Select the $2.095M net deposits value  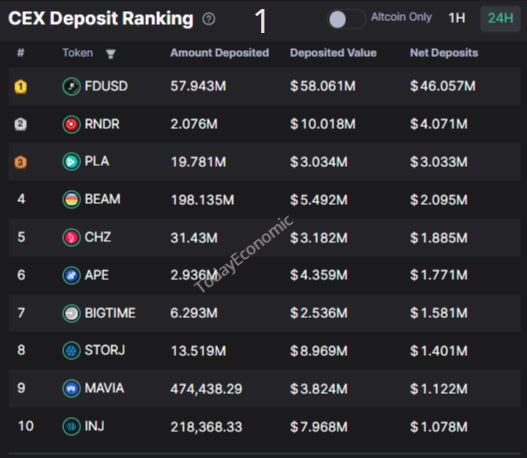pos(439,200)
